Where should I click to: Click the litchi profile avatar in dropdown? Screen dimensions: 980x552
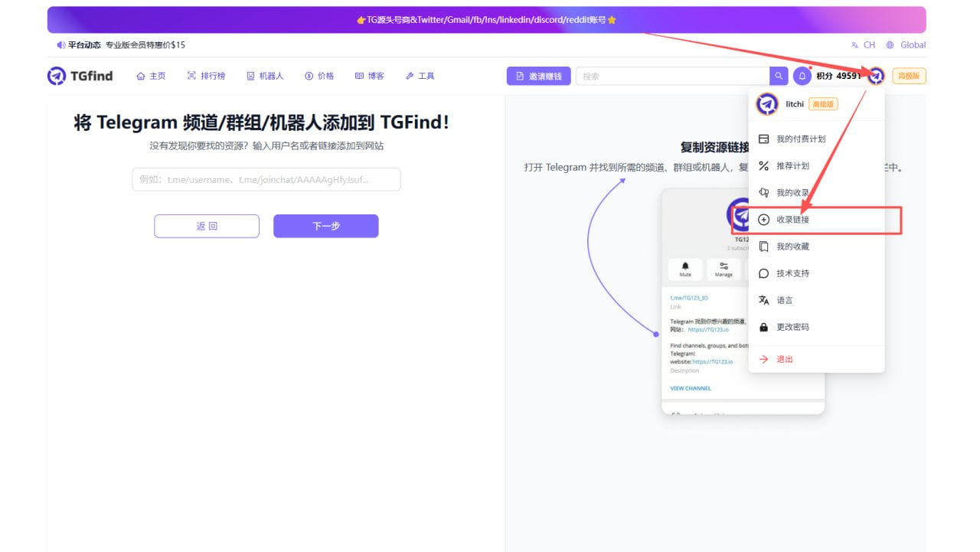[x=767, y=104]
